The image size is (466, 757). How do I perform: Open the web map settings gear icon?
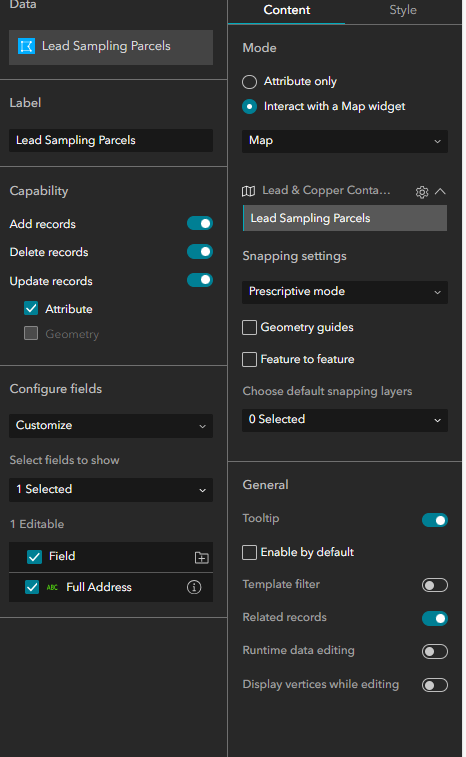422,192
